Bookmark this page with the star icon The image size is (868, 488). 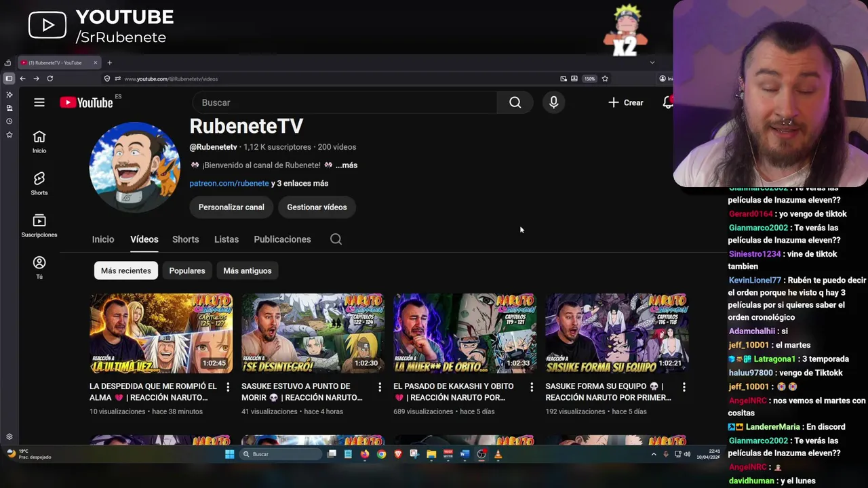605,79
